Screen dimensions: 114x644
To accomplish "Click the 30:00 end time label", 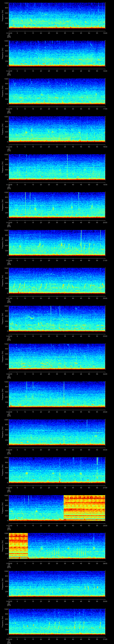I will tap(105, 601).
